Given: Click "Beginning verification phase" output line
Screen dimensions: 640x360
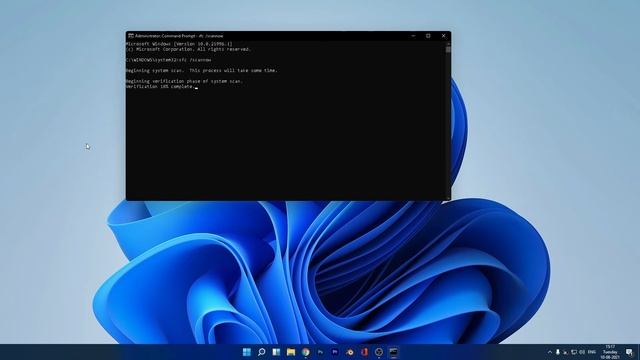Looking at the screenshot, I should 184,81.
